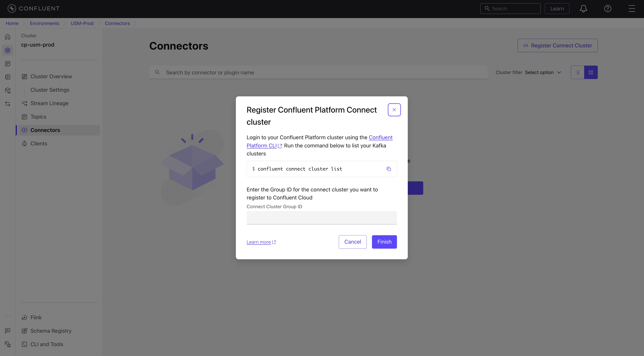Viewport: 644px width, 356px height.
Task: Click the Finish button
Action: click(384, 242)
